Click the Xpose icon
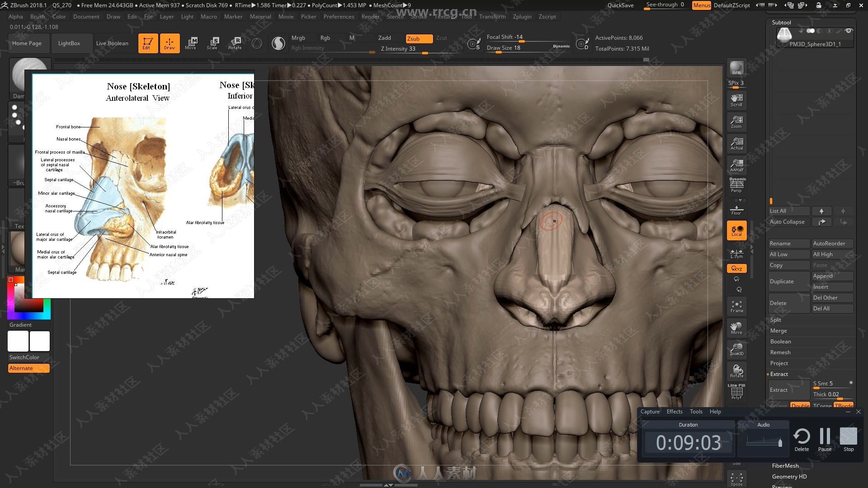This screenshot has height=488, width=868. 736,479
